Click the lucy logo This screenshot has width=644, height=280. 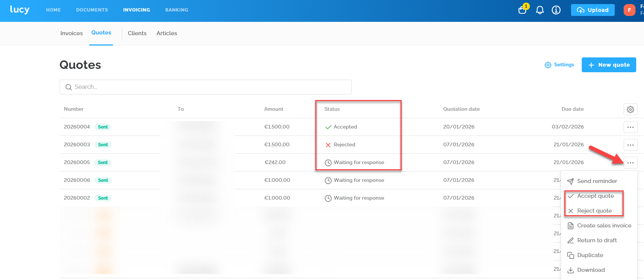tap(20, 10)
